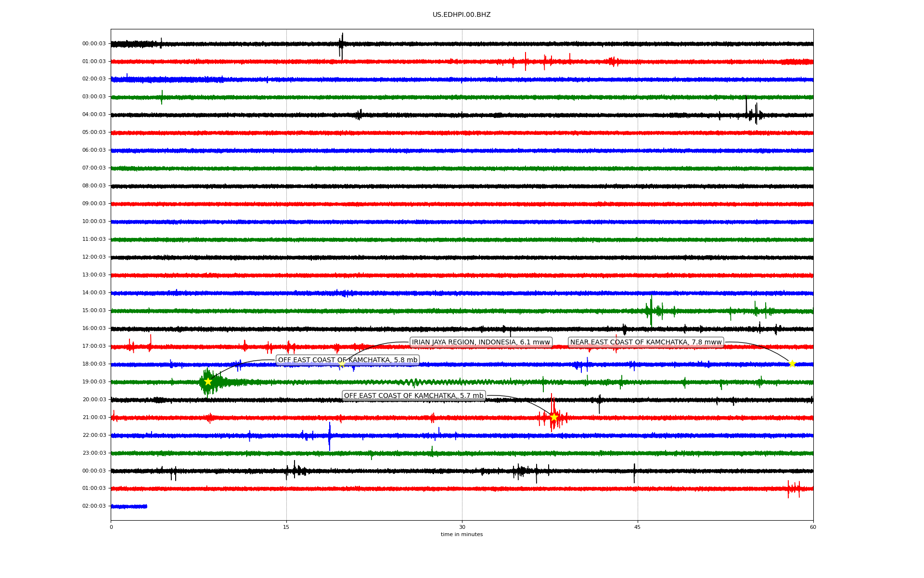This screenshot has height=578, width=924.
Task: Click the large green burst on 15:00:03 trace
Action: coord(652,311)
